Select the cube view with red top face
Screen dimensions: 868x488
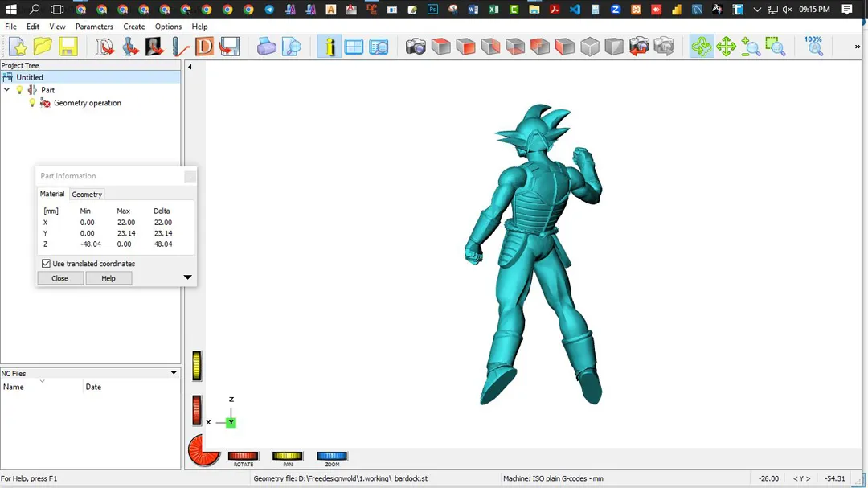click(440, 47)
